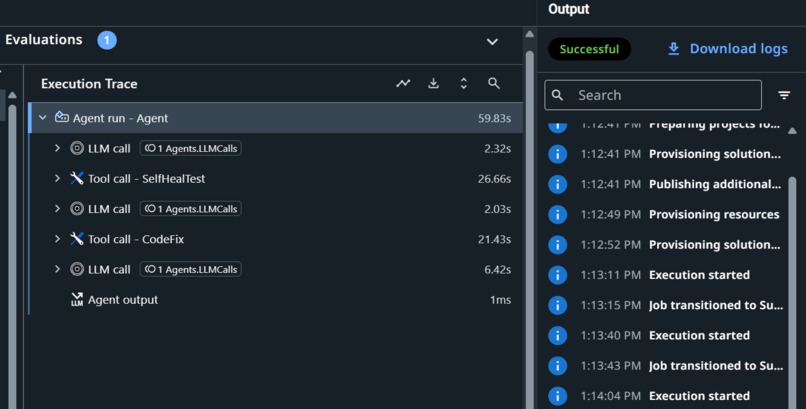Expand the 2.03s LLM call row
806x409 pixels.
[x=57, y=209]
